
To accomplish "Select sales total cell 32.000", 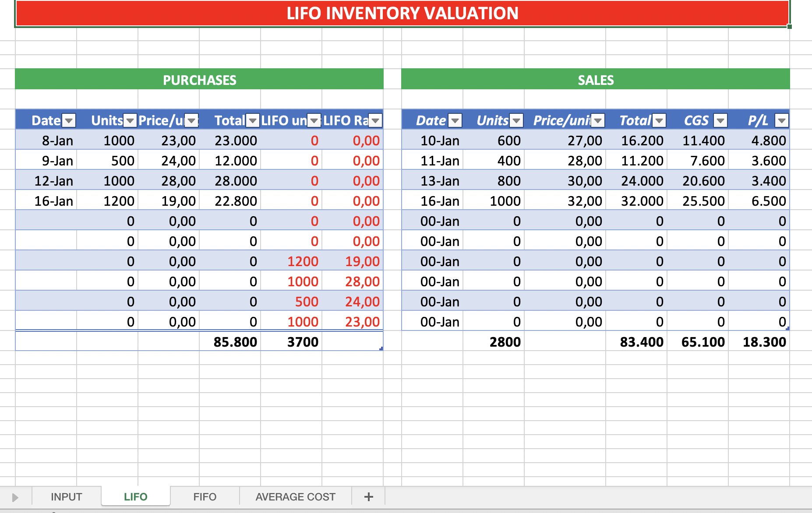I will coord(636,201).
